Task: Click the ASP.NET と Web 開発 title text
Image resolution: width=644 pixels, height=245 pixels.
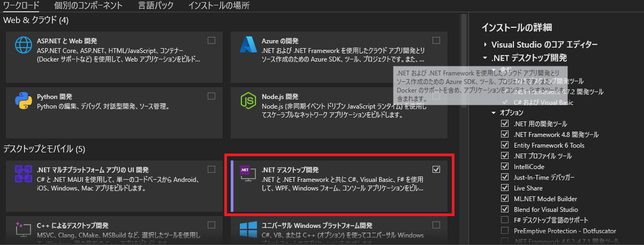Action: coord(67,41)
